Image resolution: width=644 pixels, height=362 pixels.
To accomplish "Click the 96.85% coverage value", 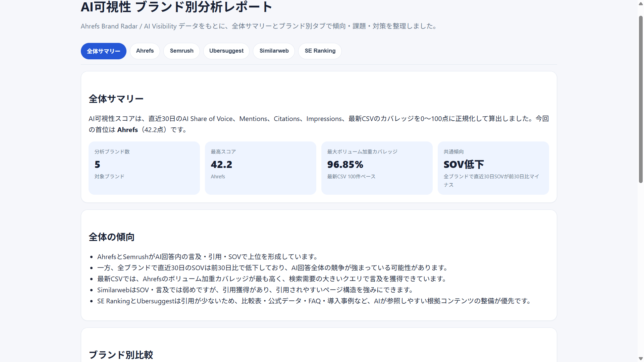I will point(345,165).
